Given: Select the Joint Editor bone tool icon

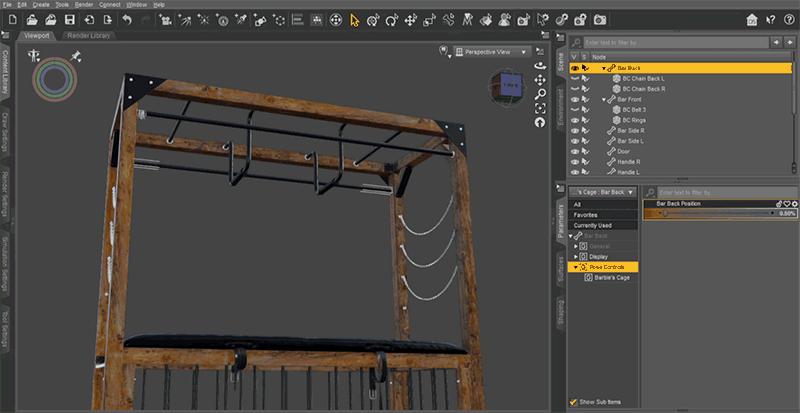Looking at the screenshot, I should [448, 20].
